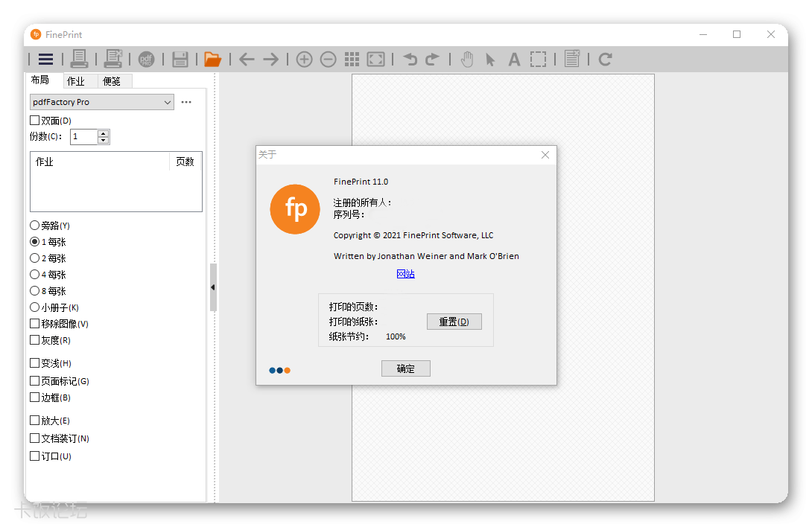Select the 8 每张 radio button
This screenshot has width=812, height=527.
35,290
